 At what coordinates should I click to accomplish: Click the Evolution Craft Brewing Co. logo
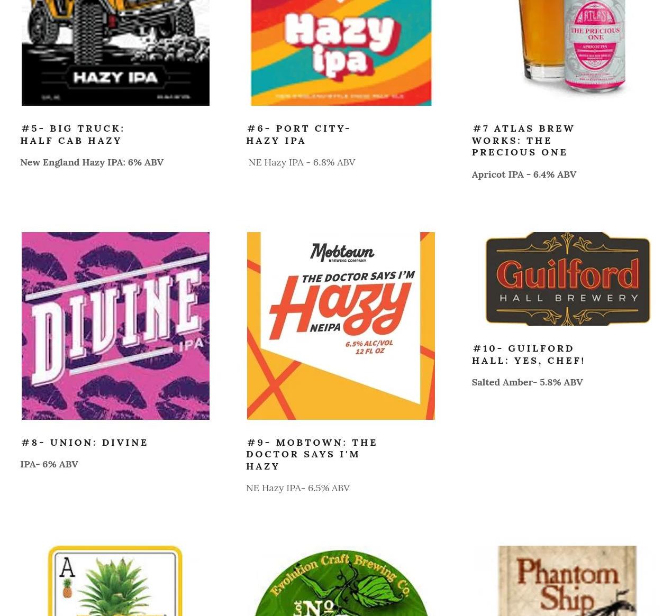[x=341, y=581]
